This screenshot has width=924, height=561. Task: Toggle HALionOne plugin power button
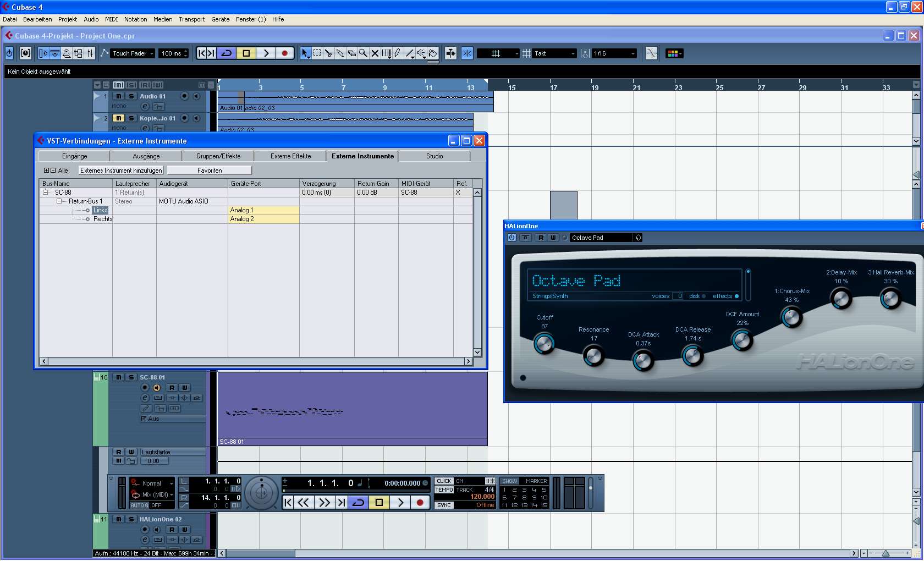512,238
